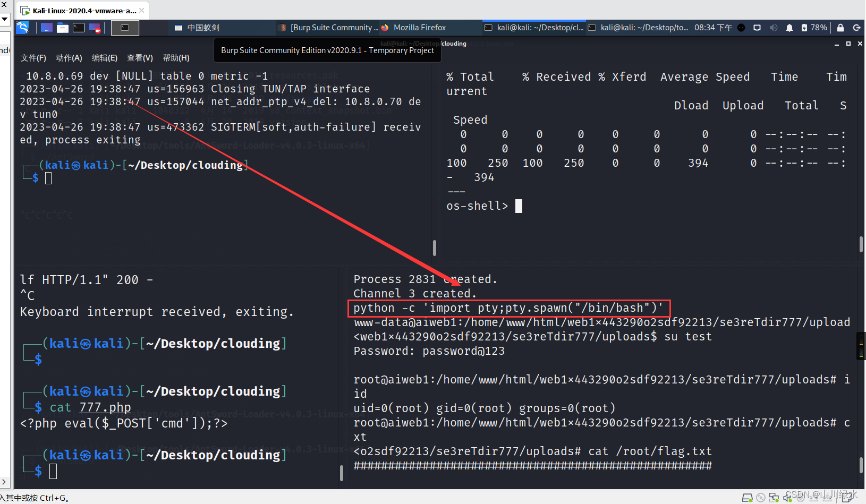Switch to kali@kali ~/Desktop/to... terminal taskbar entry
Image resolution: width=866 pixels, height=504 pixels.
pos(638,28)
